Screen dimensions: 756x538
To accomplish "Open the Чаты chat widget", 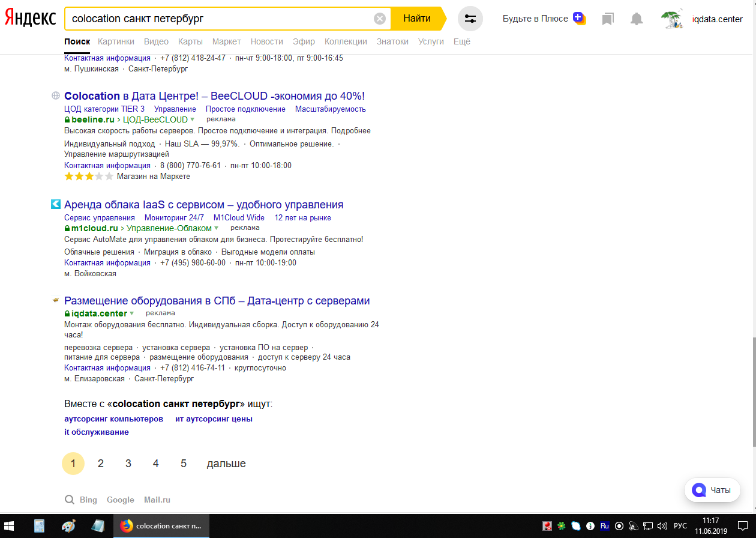I will tap(713, 490).
